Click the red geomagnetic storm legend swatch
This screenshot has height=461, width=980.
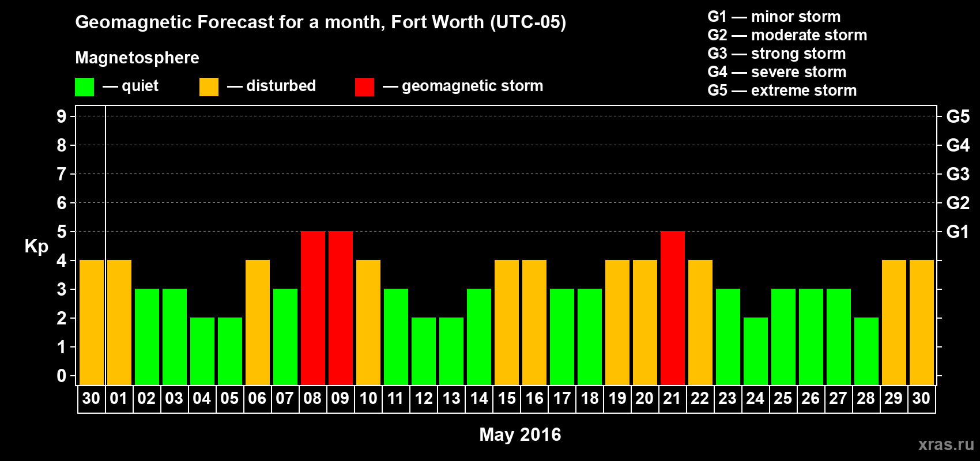click(x=364, y=87)
